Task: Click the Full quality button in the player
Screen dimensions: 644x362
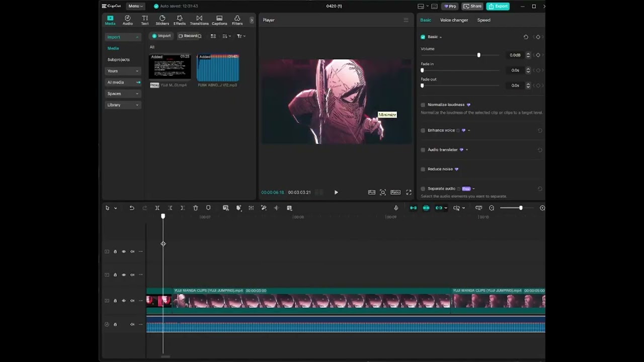Action: pos(371,192)
